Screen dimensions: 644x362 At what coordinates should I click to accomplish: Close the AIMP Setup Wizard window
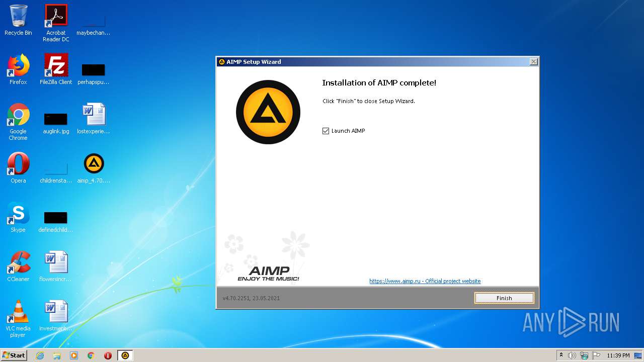534,62
